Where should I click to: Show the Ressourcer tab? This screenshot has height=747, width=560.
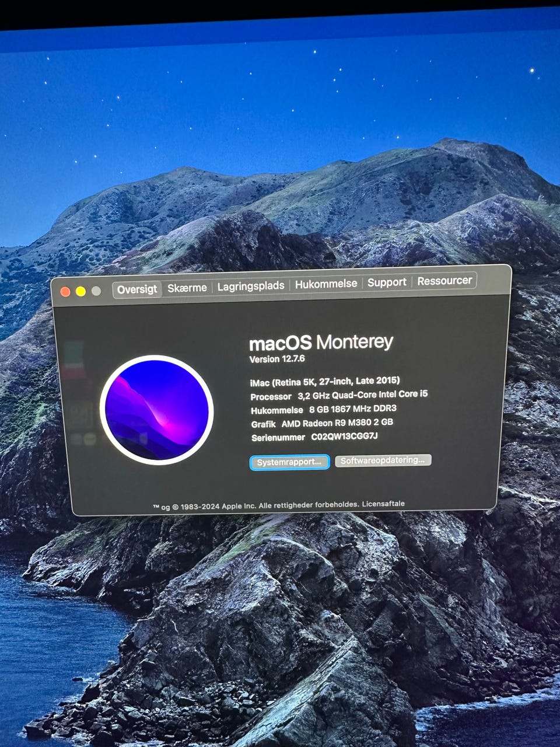pyautogui.click(x=444, y=281)
